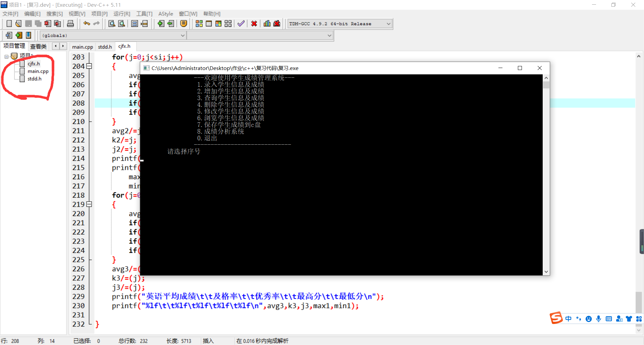Open Sogou toolbox four-squares icon
Viewport: 644px width, 345px height.
[639, 319]
